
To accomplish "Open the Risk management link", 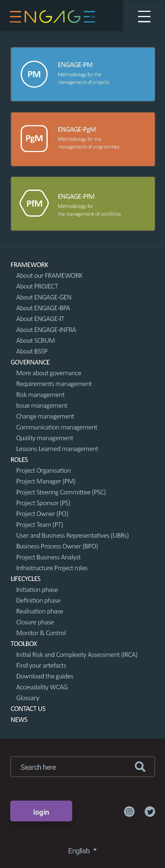I will coord(40,395).
